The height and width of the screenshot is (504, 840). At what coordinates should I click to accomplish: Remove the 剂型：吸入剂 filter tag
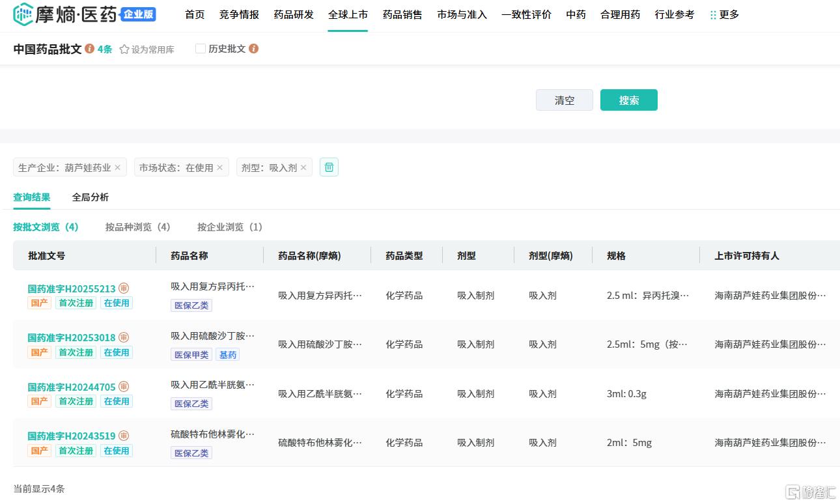coord(303,167)
